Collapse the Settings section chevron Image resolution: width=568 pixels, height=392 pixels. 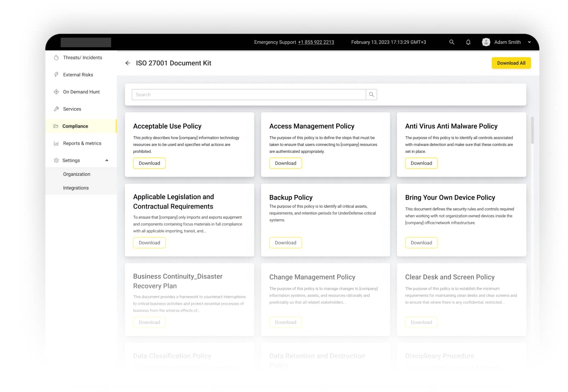pyautogui.click(x=107, y=160)
